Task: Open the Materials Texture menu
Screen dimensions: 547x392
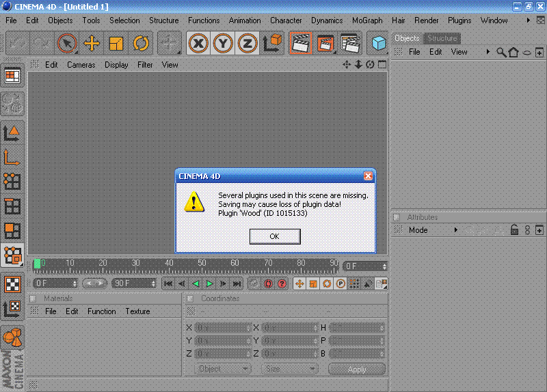Action: 137,311
